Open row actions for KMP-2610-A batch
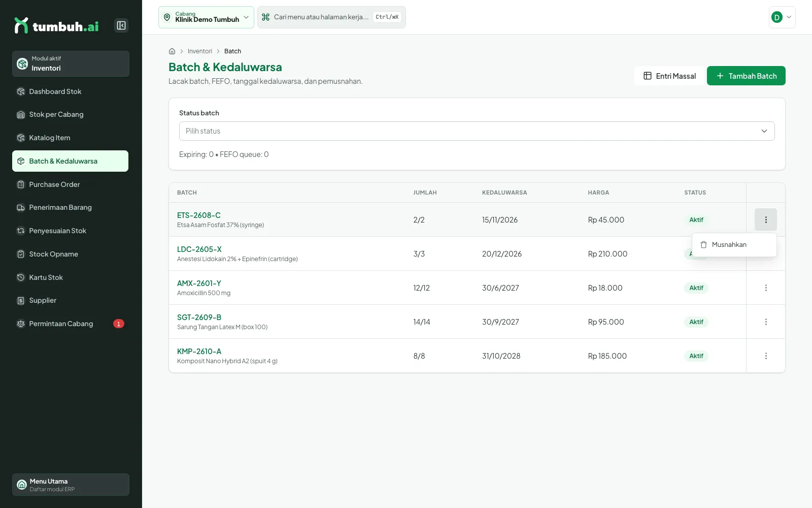This screenshot has width=812, height=508. [766, 356]
